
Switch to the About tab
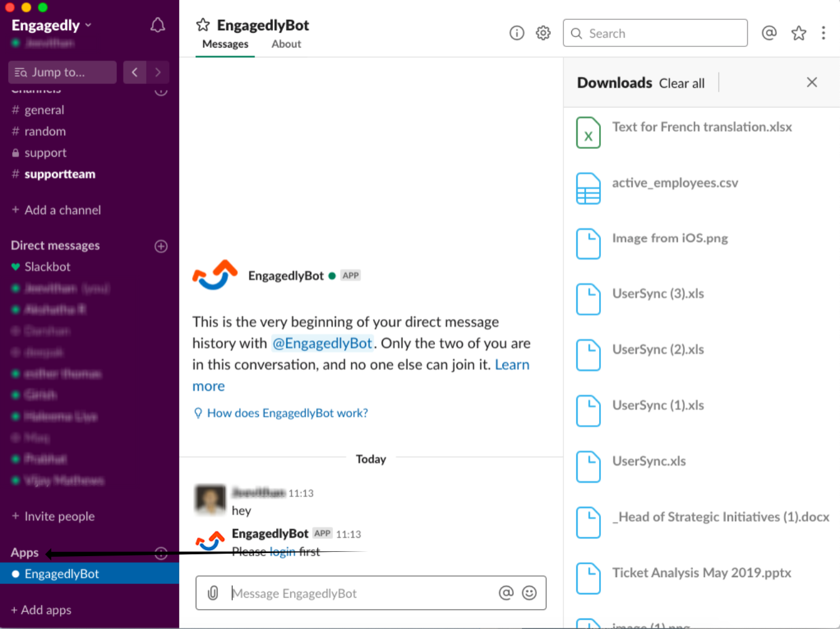tap(287, 44)
